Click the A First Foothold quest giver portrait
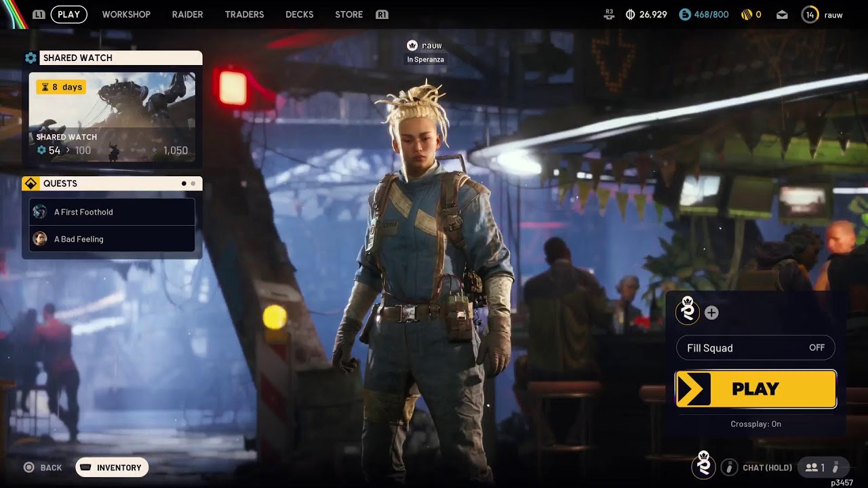The height and width of the screenshot is (488, 868). [40, 212]
